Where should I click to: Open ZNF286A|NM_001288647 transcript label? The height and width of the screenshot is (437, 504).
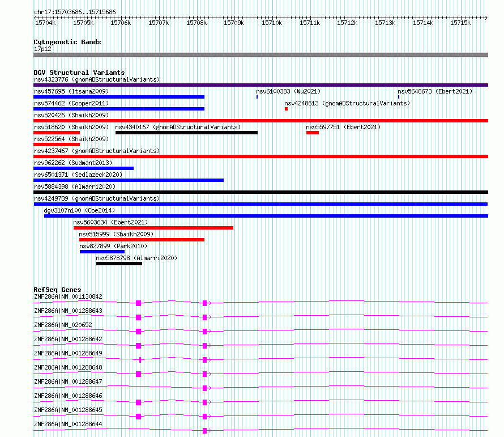coord(68,381)
